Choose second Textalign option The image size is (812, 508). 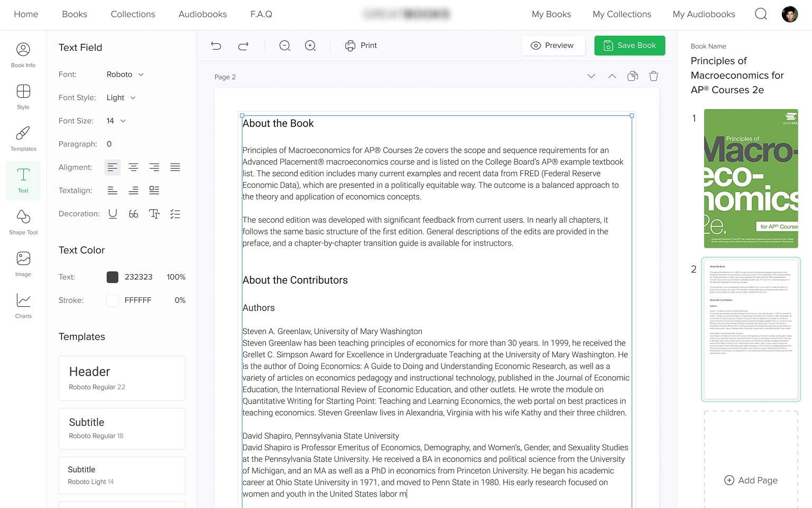click(133, 190)
